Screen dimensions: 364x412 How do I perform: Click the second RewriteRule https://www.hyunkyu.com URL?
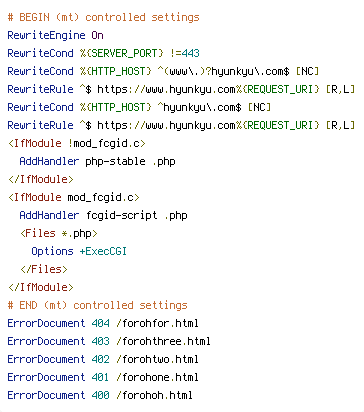point(167,125)
